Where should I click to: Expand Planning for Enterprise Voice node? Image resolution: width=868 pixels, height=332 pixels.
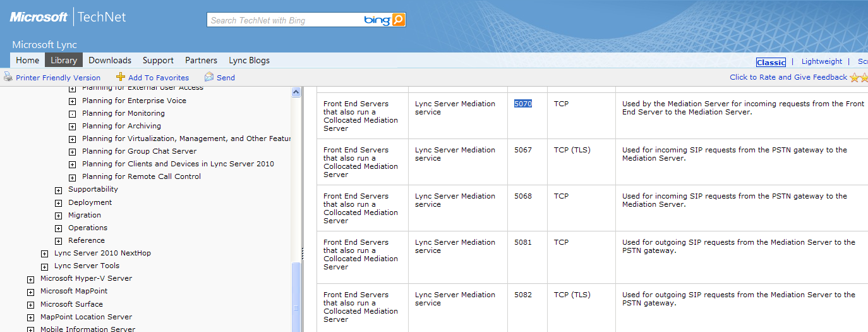72,101
